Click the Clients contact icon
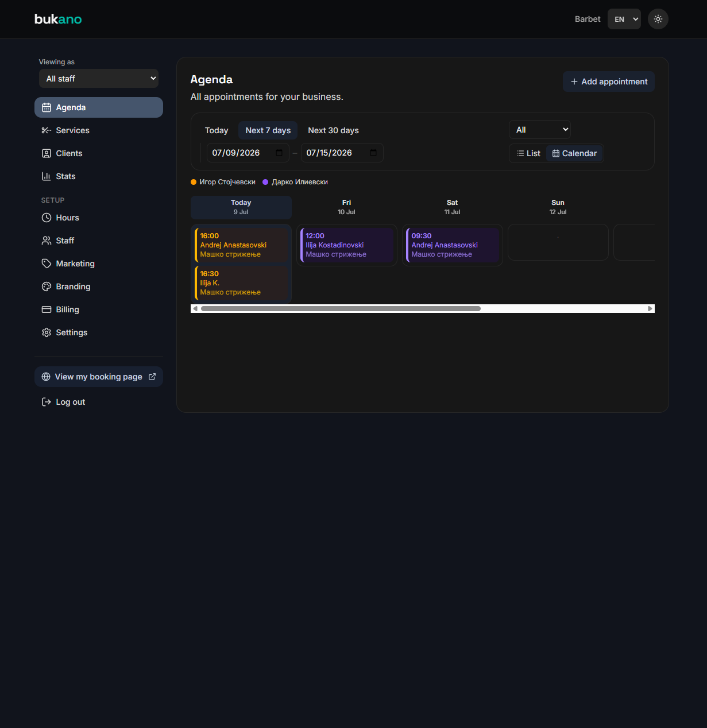 pos(47,153)
